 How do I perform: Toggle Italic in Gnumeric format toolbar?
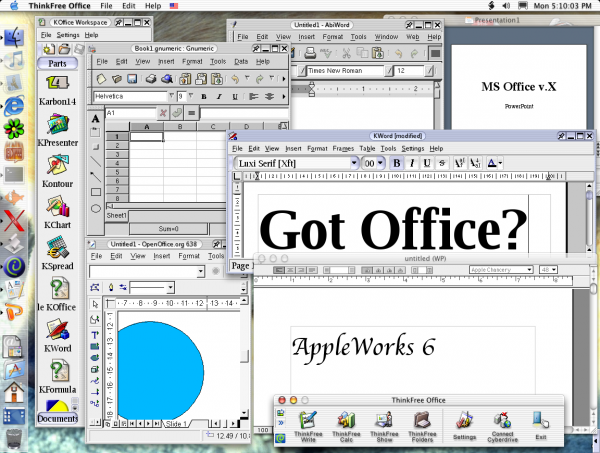tap(219, 97)
